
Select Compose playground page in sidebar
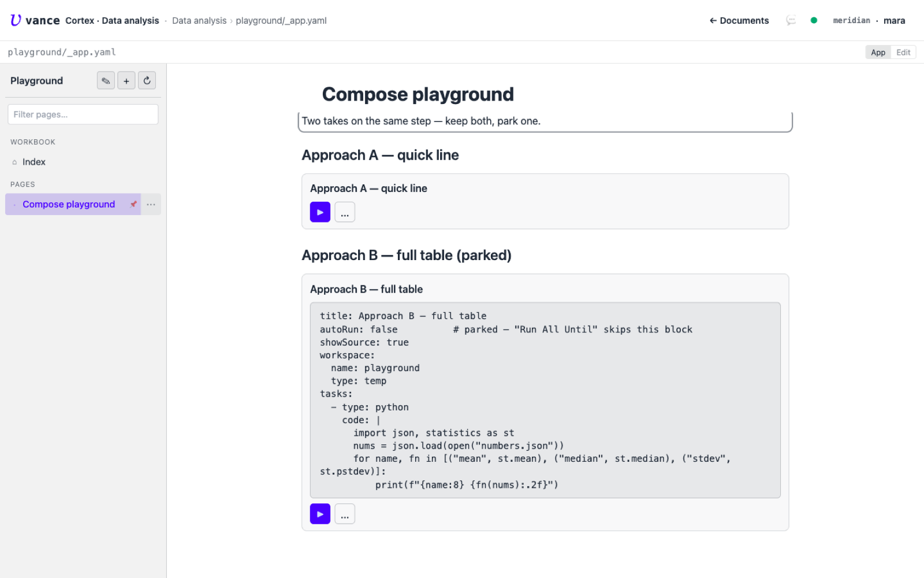69,204
